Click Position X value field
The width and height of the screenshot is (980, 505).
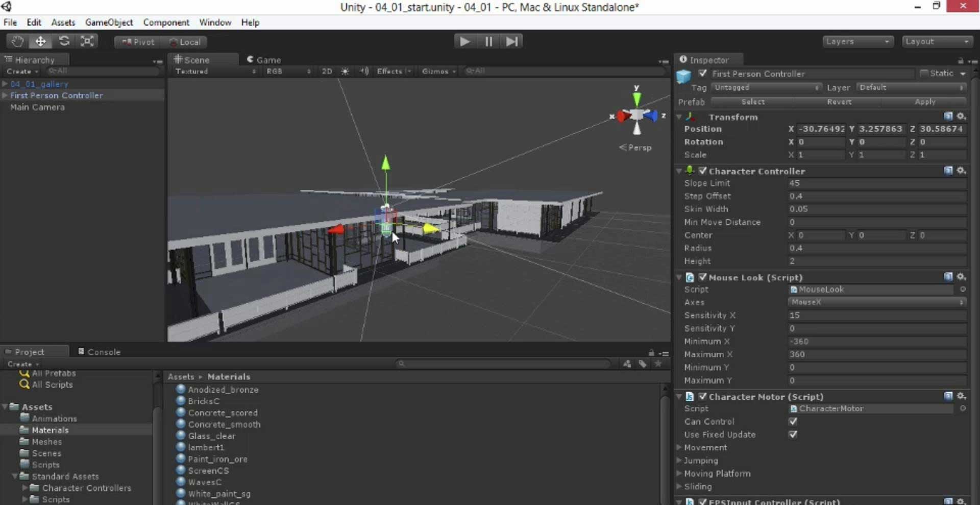tap(821, 129)
